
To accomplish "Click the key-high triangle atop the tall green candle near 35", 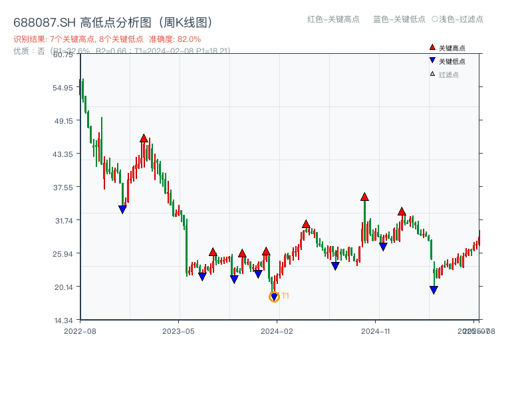I will [364, 197].
